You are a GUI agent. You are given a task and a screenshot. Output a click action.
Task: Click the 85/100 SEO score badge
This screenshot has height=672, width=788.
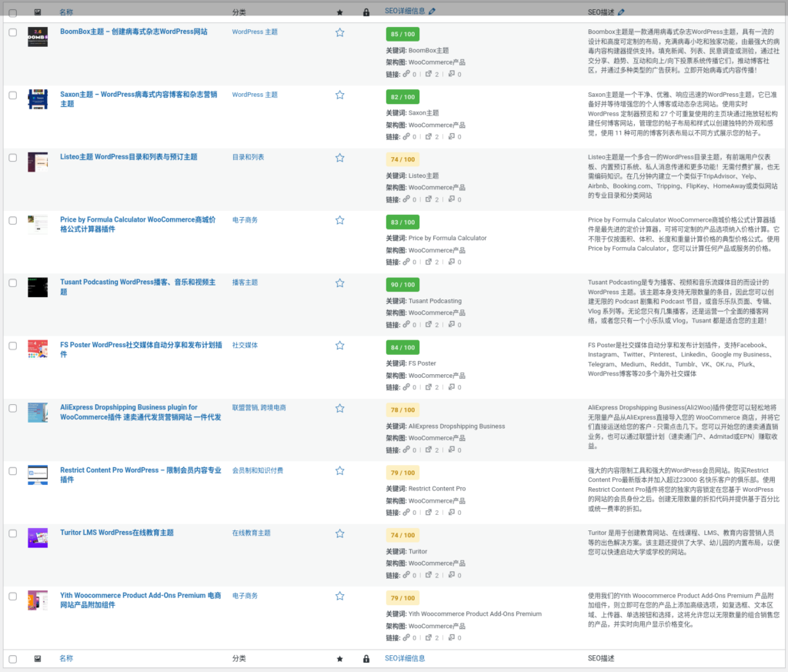[x=402, y=34]
